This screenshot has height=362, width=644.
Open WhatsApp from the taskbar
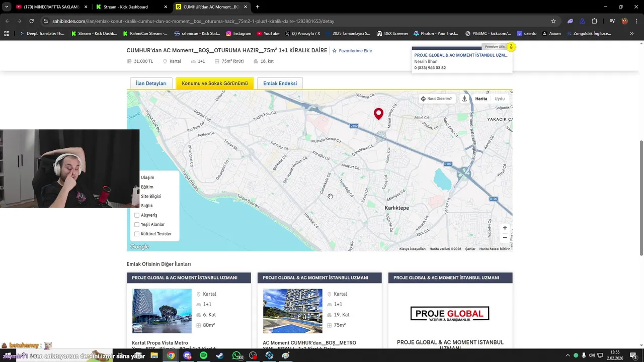pyautogui.click(x=236, y=355)
